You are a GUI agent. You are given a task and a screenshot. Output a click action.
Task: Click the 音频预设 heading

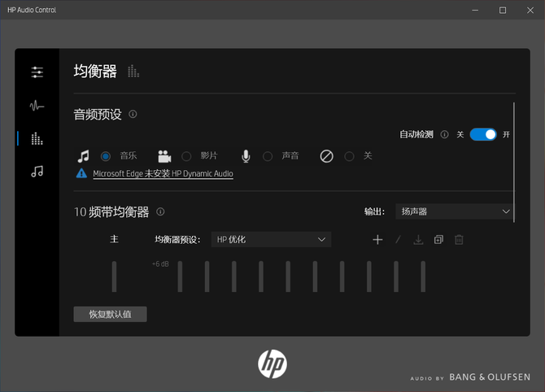coord(98,115)
